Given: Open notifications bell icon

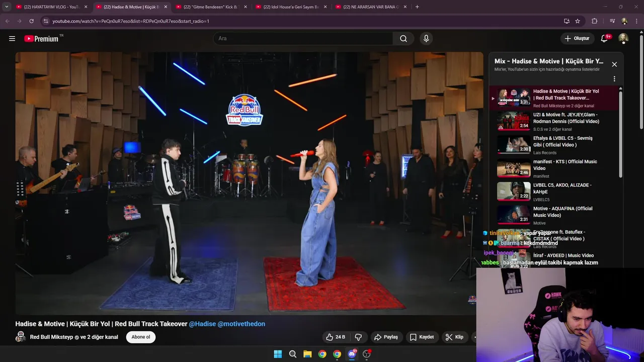Looking at the screenshot, I should (605, 39).
